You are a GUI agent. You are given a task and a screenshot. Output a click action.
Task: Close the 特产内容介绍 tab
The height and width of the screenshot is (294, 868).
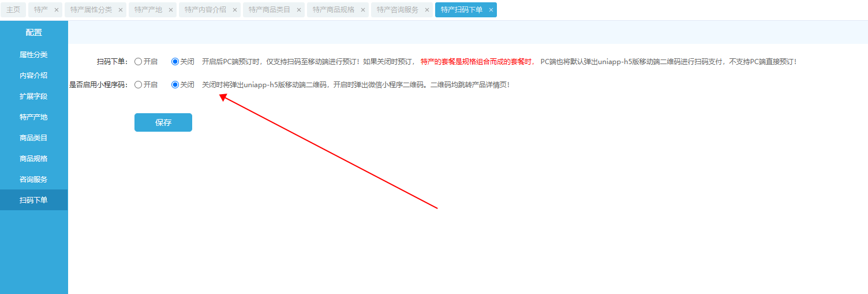(235, 10)
